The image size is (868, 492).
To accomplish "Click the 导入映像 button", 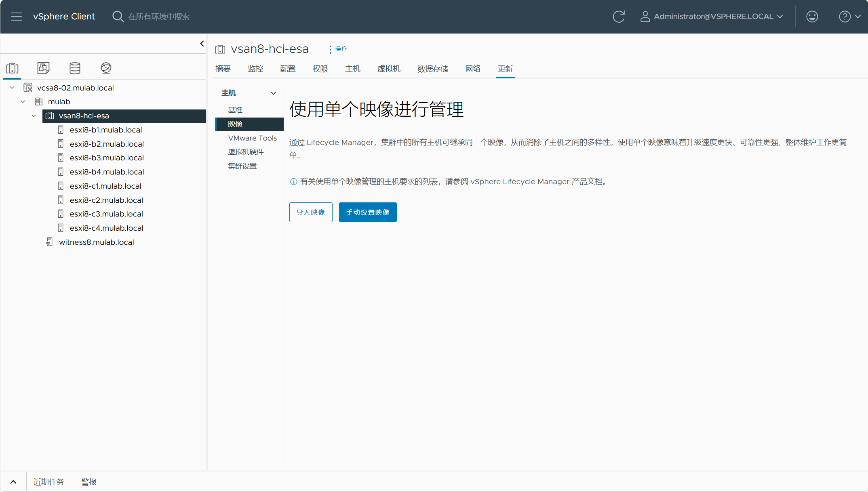I will [311, 212].
